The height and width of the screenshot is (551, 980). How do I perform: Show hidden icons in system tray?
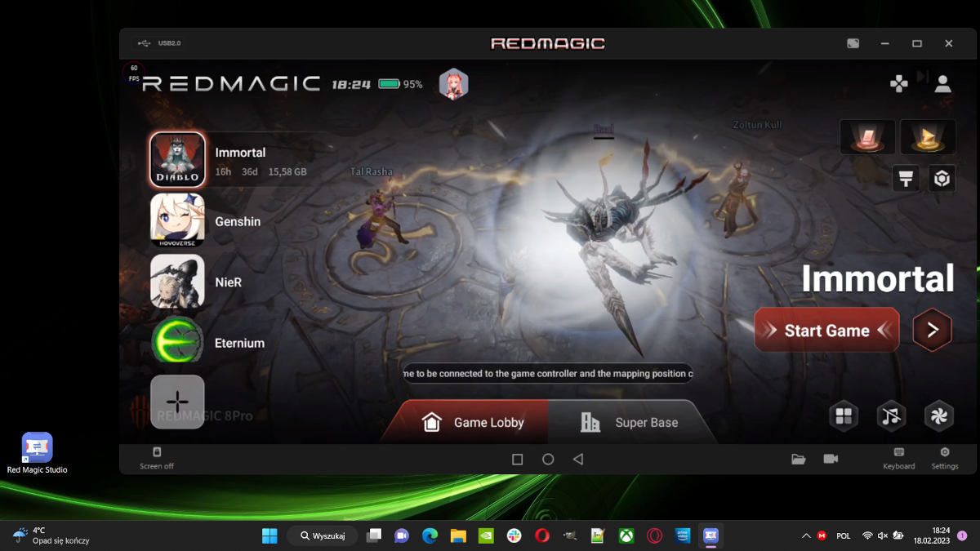point(806,536)
